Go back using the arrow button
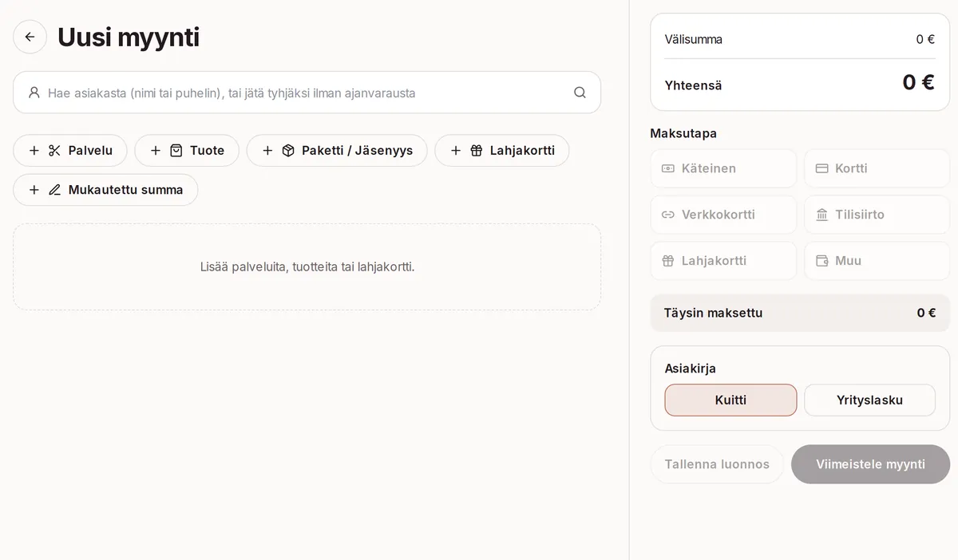This screenshot has height=560, width=958. click(30, 37)
